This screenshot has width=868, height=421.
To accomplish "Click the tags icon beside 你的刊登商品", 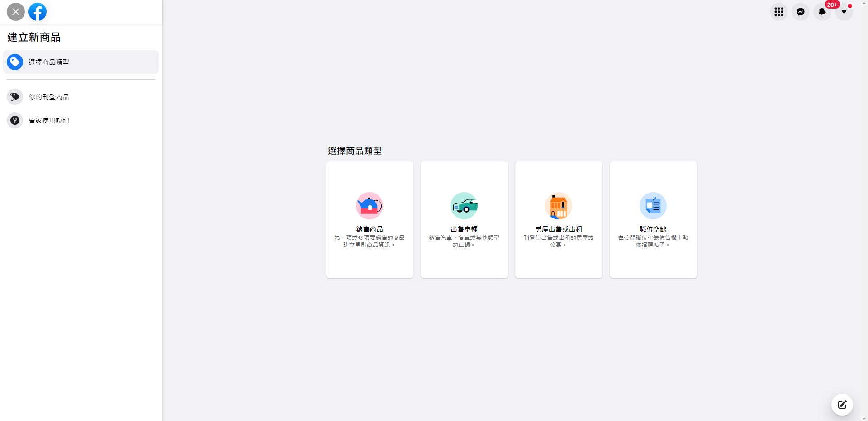I will (x=15, y=97).
